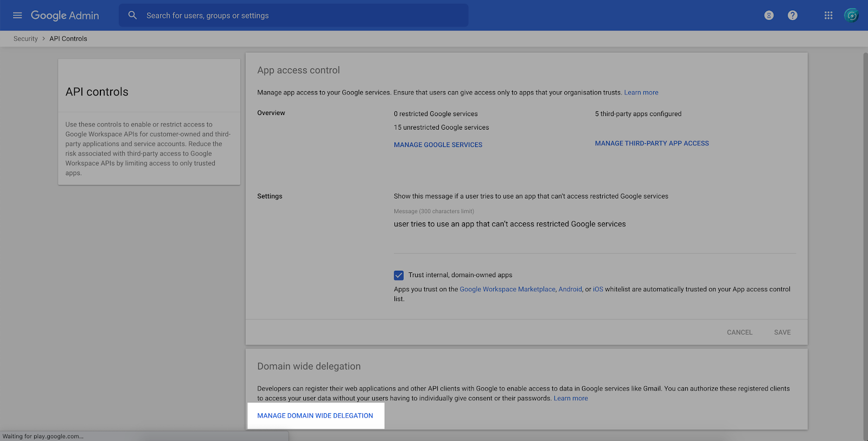This screenshot has width=868, height=441.
Task: Click MANAGE GOOGLE SERVICES
Action: [x=438, y=145]
